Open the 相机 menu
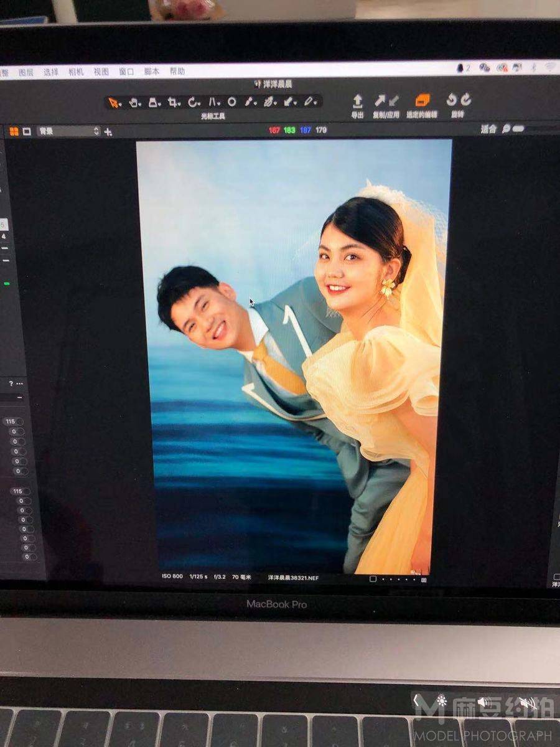Screen dimensions: 560x747 pyautogui.click(x=76, y=72)
